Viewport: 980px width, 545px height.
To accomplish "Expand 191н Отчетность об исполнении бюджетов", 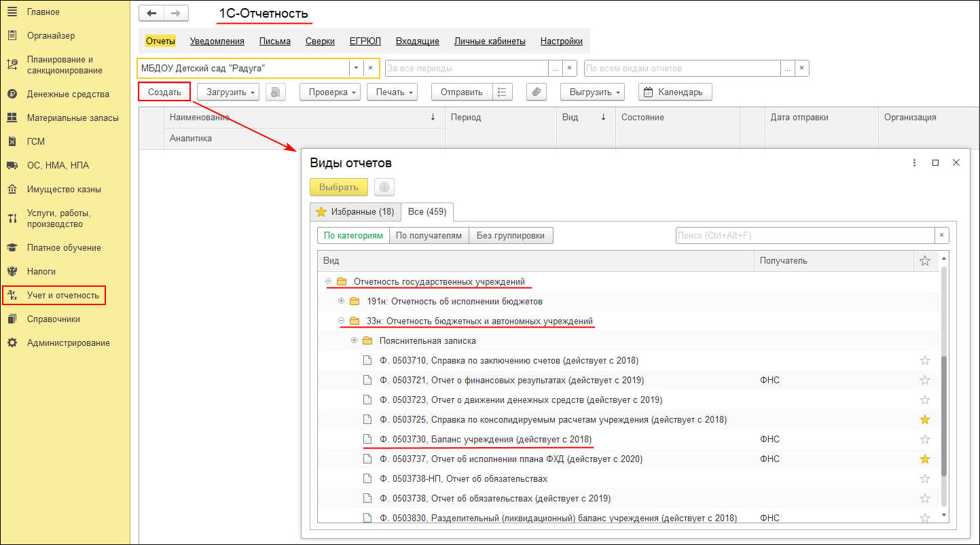I will [342, 301].
